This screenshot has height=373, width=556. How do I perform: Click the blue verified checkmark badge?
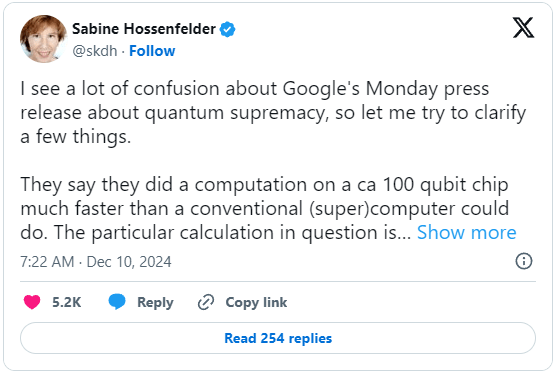pos(228,29)
